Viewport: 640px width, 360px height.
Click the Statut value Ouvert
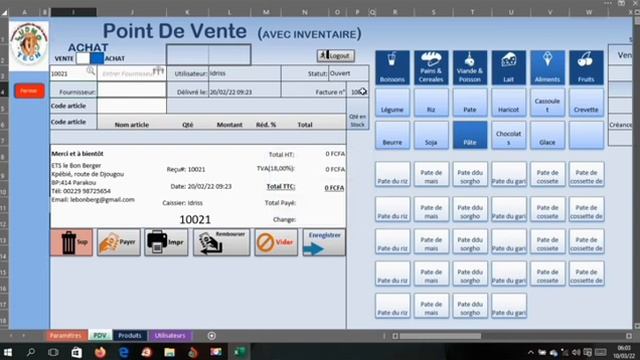[x=349, y=73]
